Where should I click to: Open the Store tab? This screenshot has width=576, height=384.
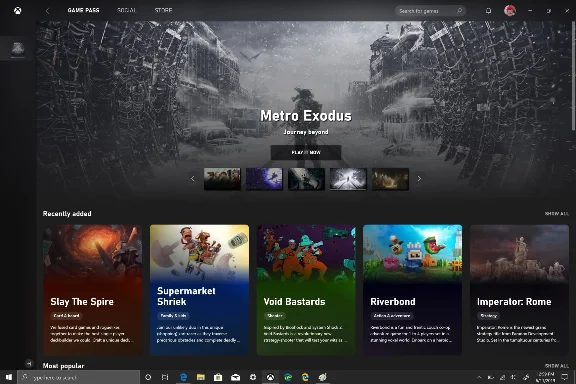[x=163, y=10]
